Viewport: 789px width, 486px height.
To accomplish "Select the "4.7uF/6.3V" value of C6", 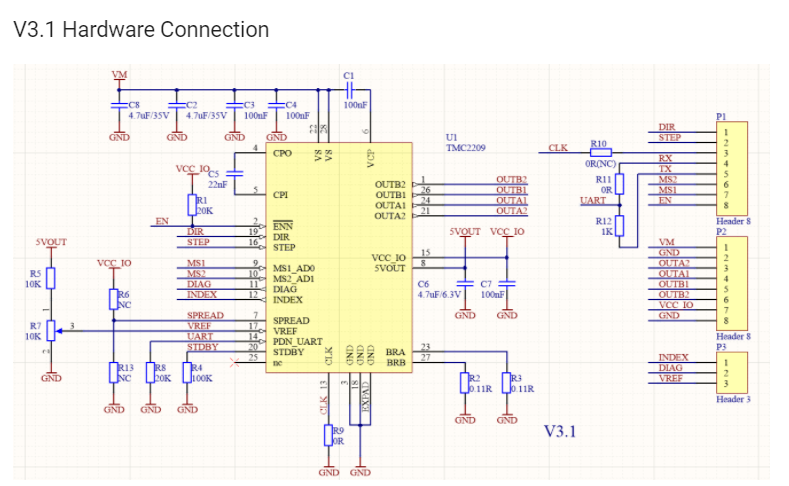I will tap(439, 295).
